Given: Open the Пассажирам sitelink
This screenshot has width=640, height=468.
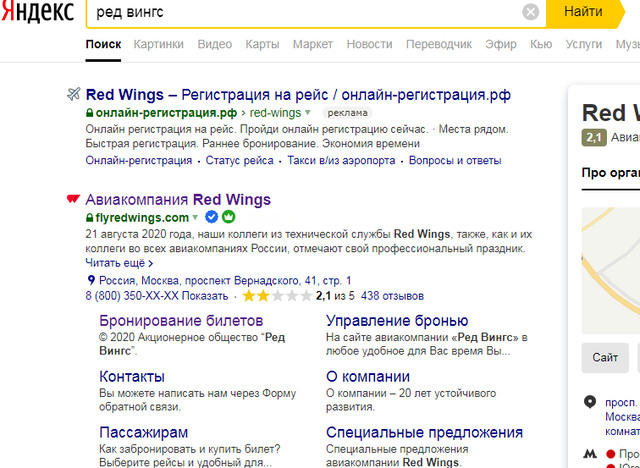Looking at the screenshot, I should click(144, 433).
